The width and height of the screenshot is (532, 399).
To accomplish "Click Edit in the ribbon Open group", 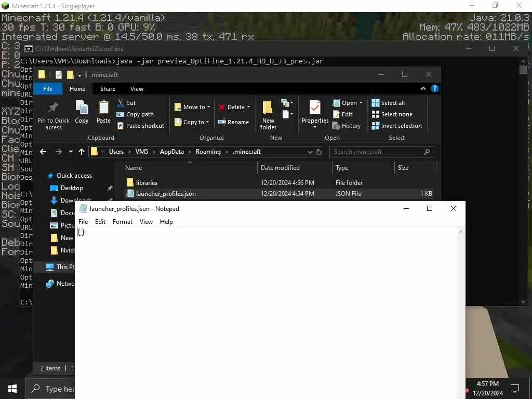I will 342,114.
